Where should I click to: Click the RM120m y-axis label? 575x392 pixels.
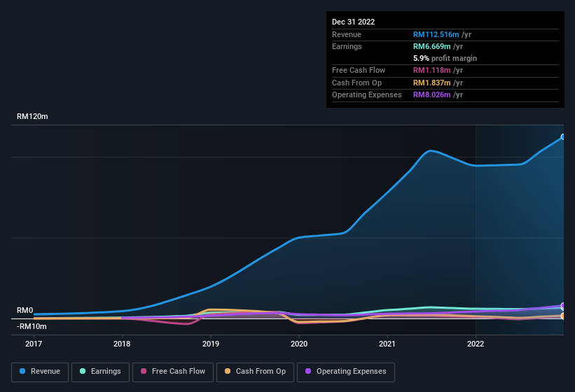(x=32, y=116)
